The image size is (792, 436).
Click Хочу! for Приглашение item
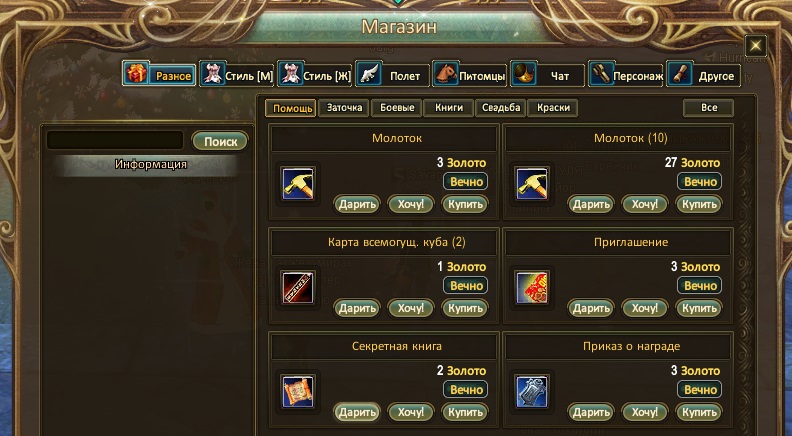point(645,308)
